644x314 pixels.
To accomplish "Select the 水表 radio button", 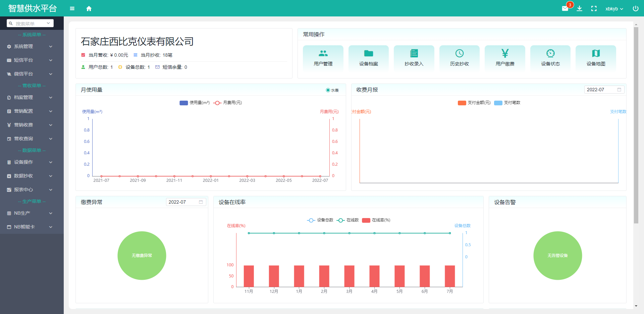I will [x=328, y=90].
